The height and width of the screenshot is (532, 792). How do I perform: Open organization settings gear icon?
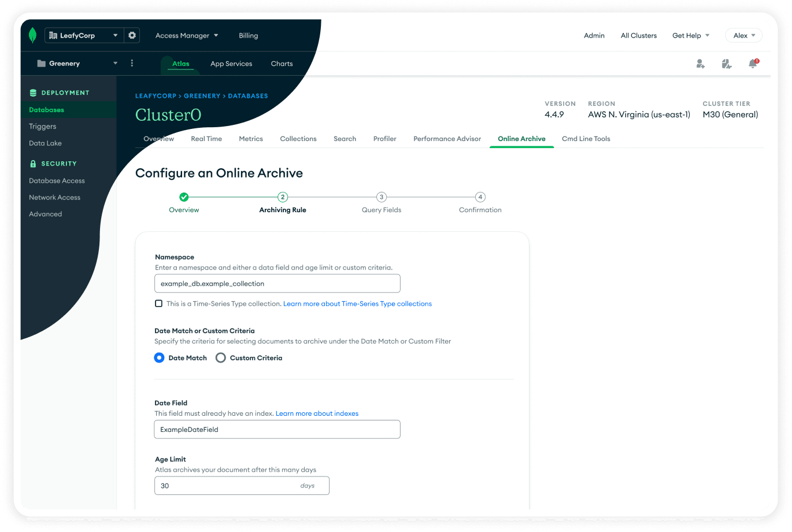[132, 35]
